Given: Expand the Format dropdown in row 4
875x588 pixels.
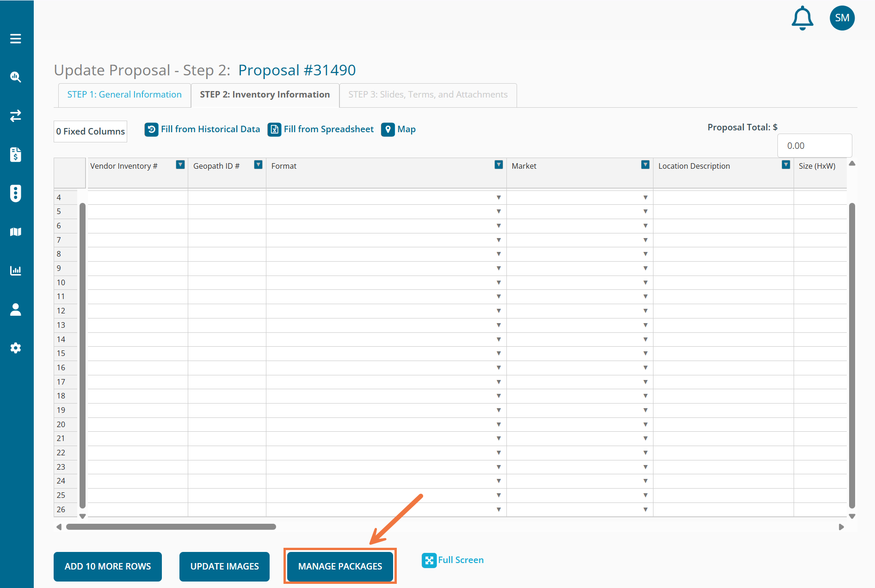Looking at the screenshot, I should coord(499,197).
